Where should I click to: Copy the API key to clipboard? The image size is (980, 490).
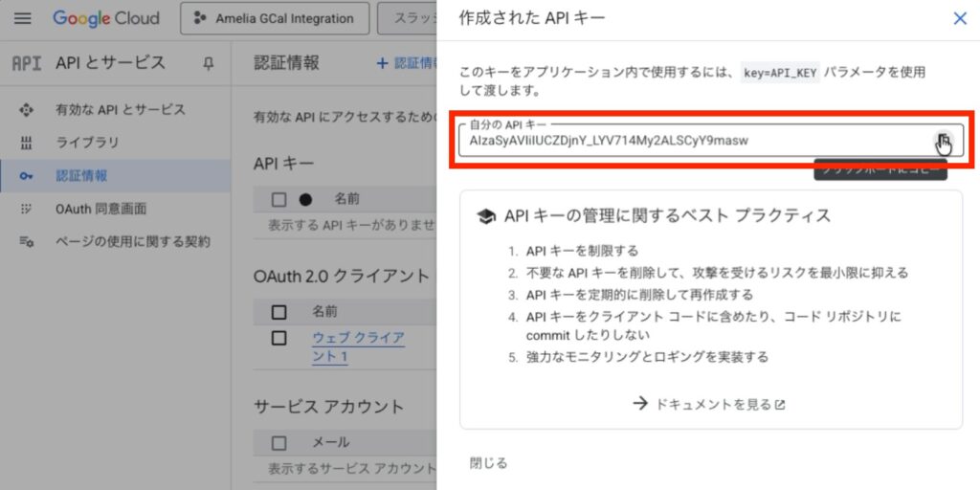[x=944, y=141]
